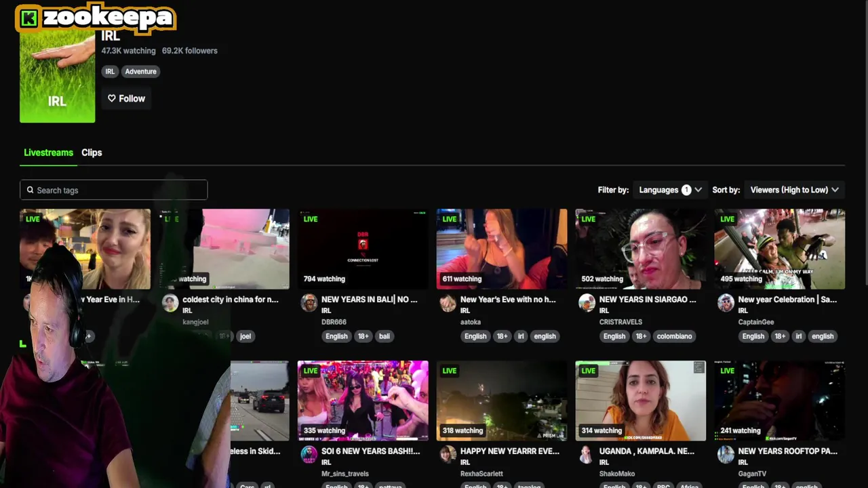Click the kangjoel channel name
The image size is (868, 488).
tap(195, 322)
